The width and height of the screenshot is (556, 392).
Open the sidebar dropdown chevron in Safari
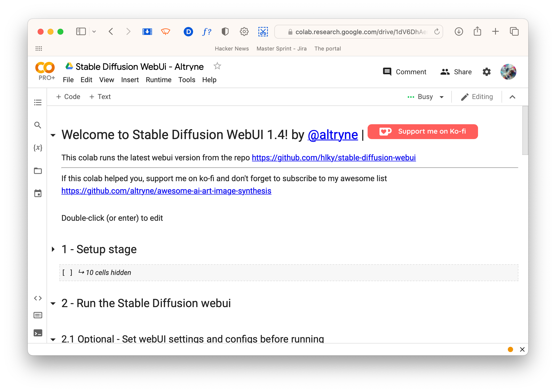(94, 32)
